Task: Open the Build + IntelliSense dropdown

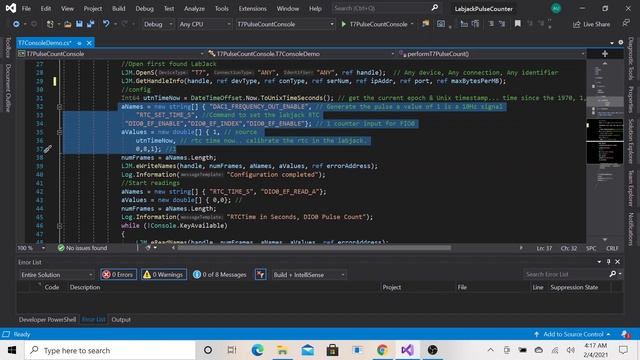Action: [309, 275]
